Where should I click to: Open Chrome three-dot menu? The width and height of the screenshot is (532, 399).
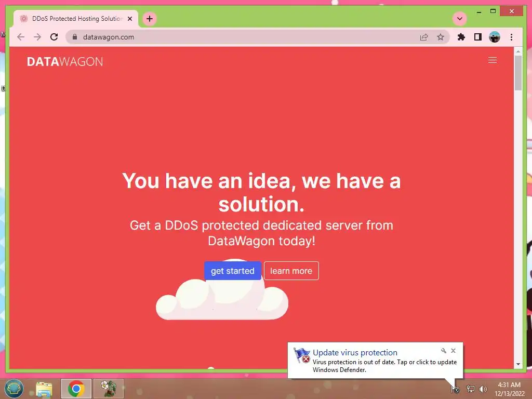click(x=511, y=37)
